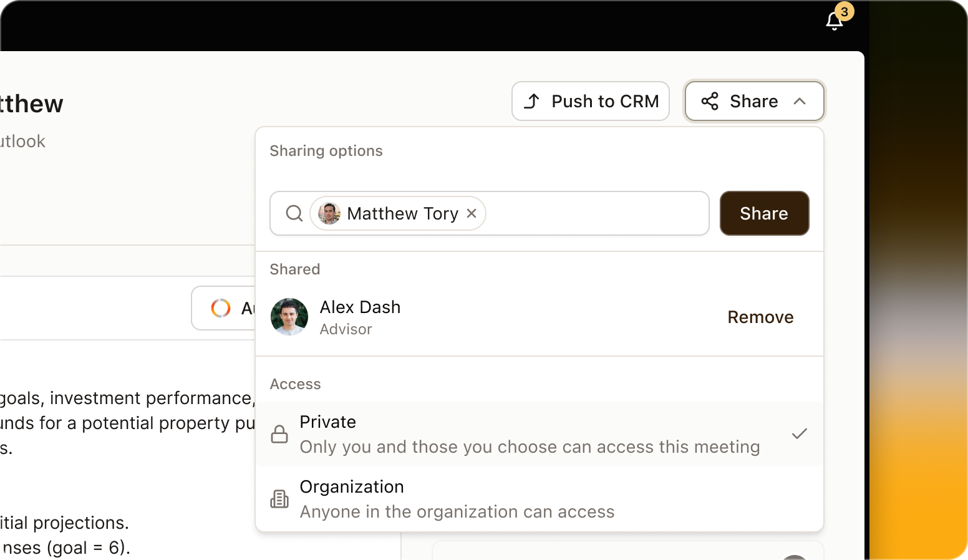Click the notification badge showing 3
Screen dimensions: 968x560
[x=845, y=11]
